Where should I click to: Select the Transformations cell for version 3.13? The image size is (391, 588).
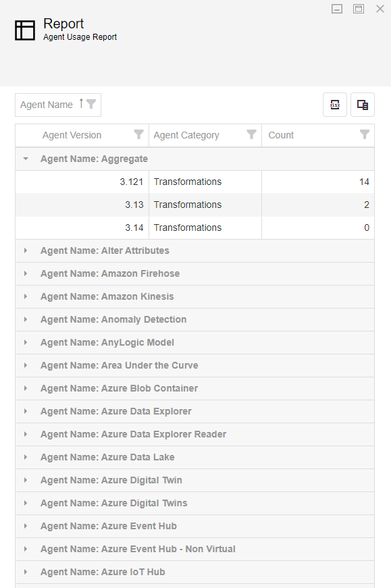pos(188,205)
